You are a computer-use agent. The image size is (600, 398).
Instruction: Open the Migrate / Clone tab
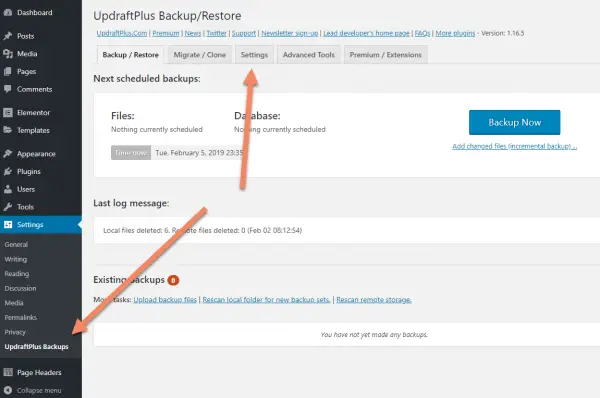199,55
